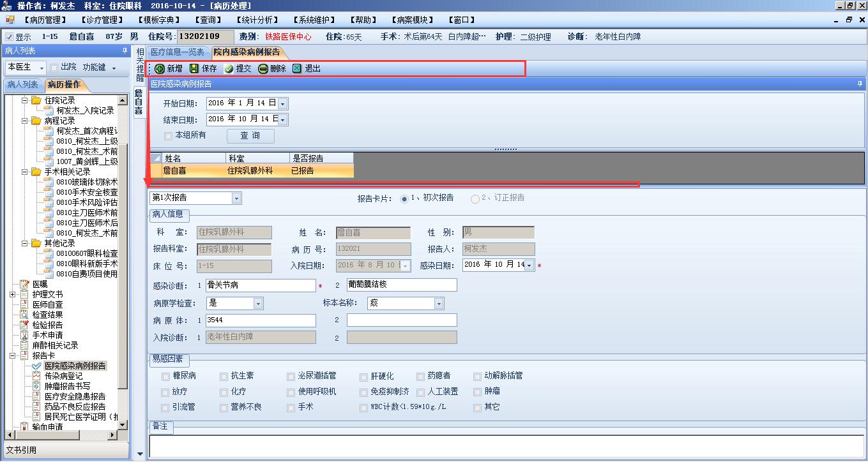Click the 手术相关记录 folder icon
This screenshot has width=868, height=462.
click(36, 172)
